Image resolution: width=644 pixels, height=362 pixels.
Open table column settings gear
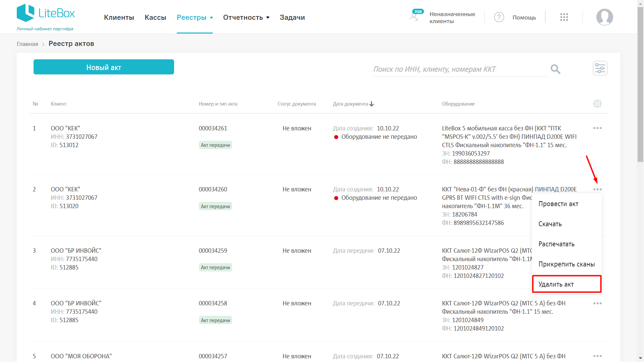597,104
